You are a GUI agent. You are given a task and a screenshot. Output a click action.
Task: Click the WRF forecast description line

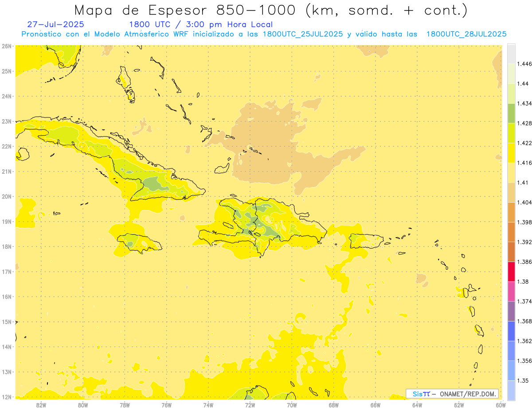coord(264,34)
